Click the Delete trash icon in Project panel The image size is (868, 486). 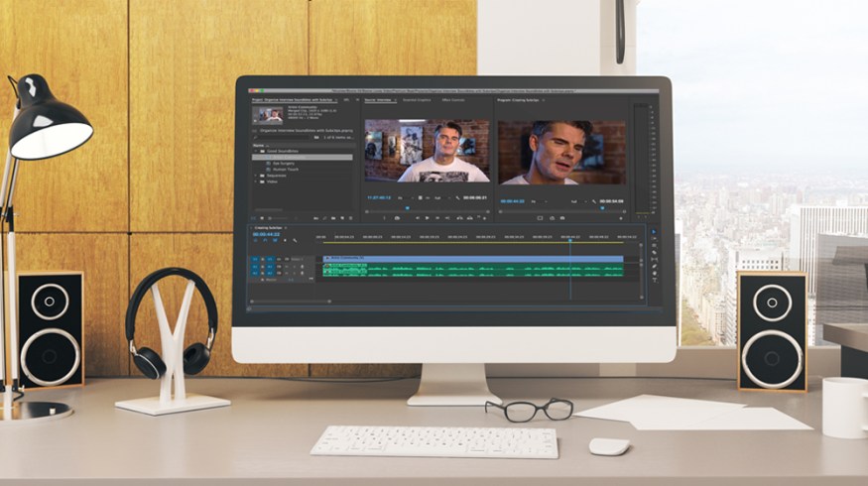349,217
